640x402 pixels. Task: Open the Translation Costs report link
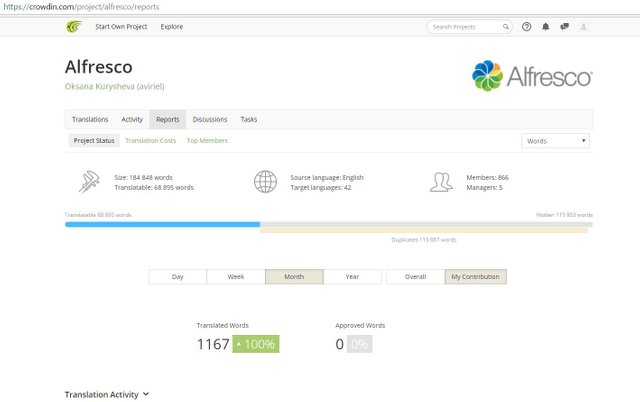150,141
